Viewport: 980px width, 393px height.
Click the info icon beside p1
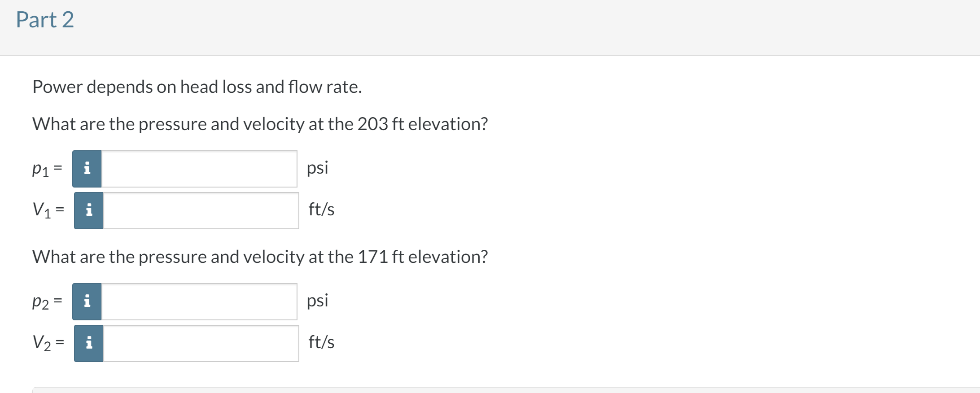87,169
